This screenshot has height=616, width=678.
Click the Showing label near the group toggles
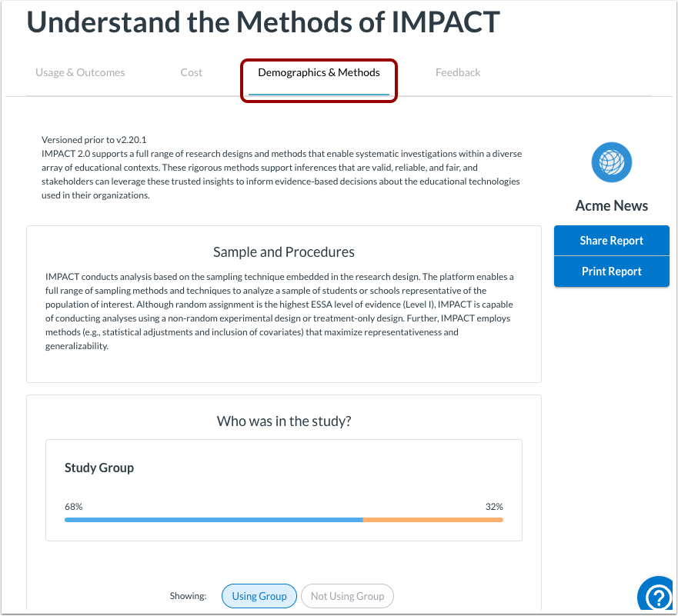[189, 596]
